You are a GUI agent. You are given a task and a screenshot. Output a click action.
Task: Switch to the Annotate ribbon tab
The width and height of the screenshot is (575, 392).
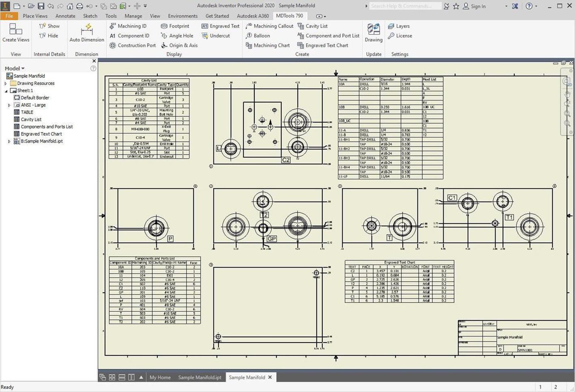pos(65,16)
